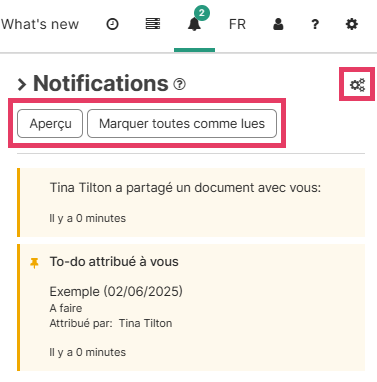Click the help icon beside Notifications heading

[179, 84]
